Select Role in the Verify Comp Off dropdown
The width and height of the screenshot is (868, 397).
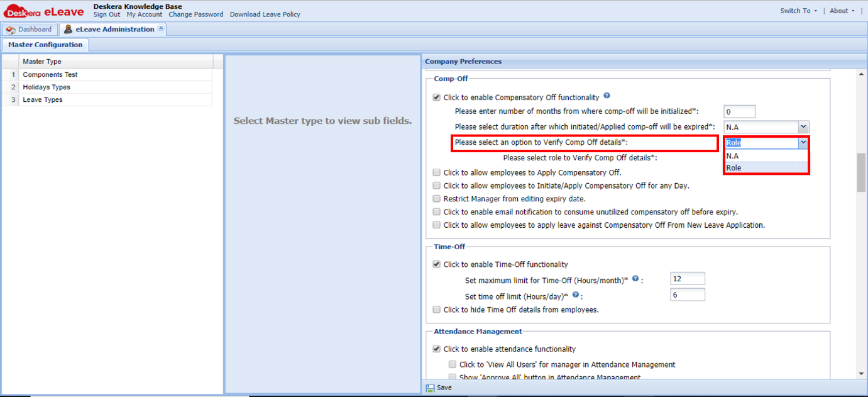pos(737,167)
